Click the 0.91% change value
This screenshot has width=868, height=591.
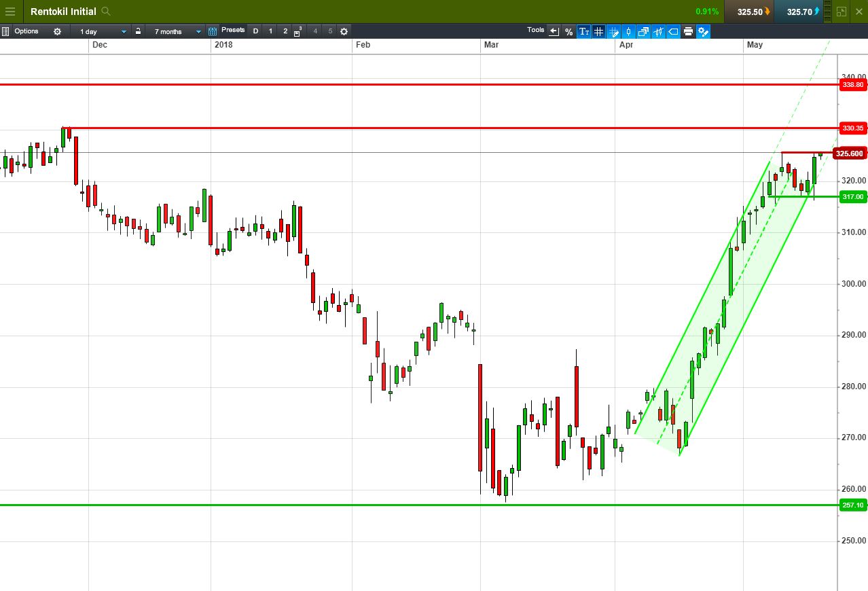[x=707, y=12]
